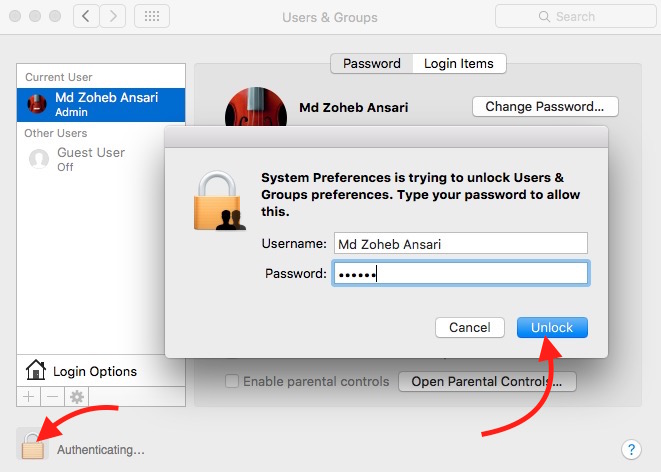Open the show-all preferences grid
Screen dimensions: 661x472
coord(151,16)
